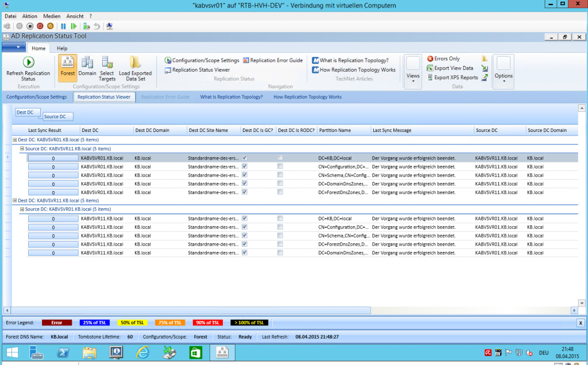Viewport: 588px width, 365px height.
Task: Click the VM Checkpoint toolbar icon
Action: [x=87, y=26]
